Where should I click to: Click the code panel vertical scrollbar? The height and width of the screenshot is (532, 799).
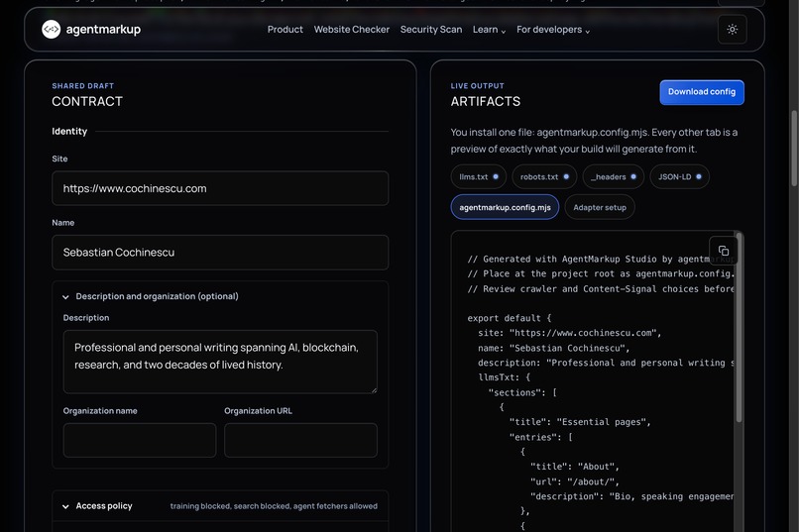point(739,328)
